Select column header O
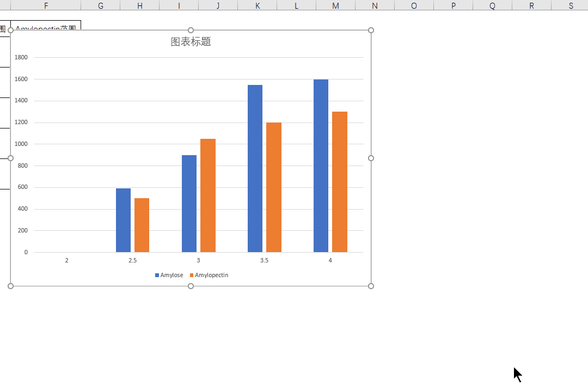The width and height of the screenshot is (588, 392). point(414,5)
